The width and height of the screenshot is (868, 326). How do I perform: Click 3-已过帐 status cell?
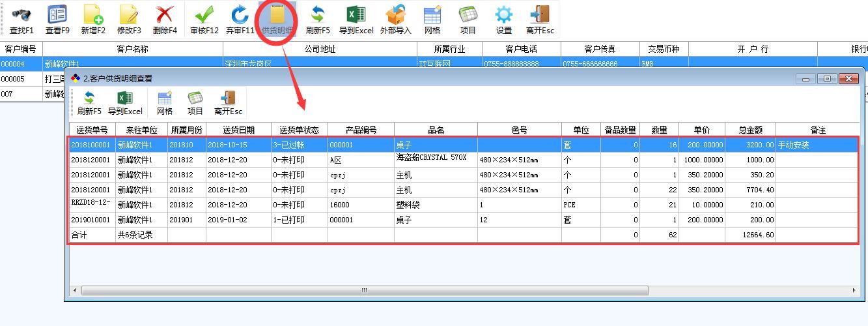(300, 145)
